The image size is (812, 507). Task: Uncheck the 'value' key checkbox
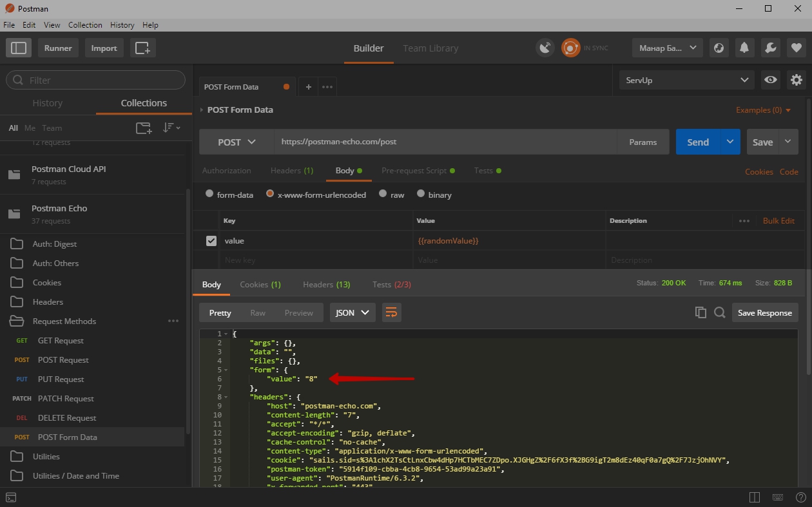[211, 240]
